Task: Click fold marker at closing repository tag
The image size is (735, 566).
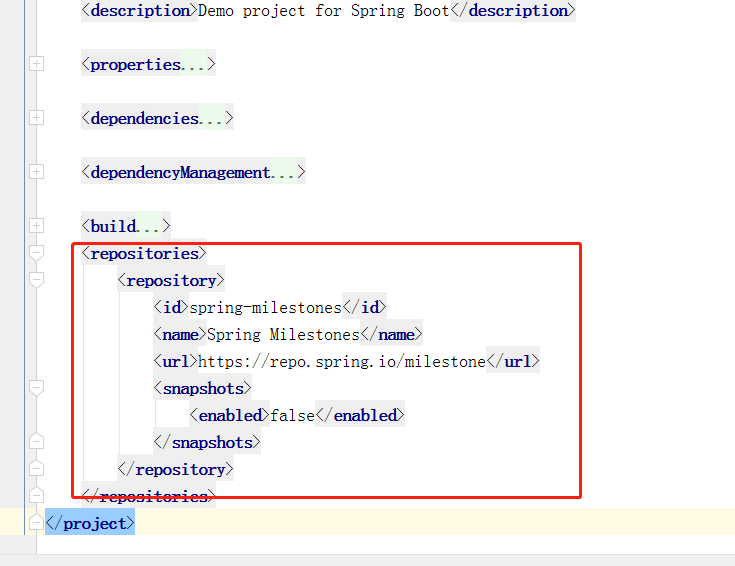Action: point(37,468)
